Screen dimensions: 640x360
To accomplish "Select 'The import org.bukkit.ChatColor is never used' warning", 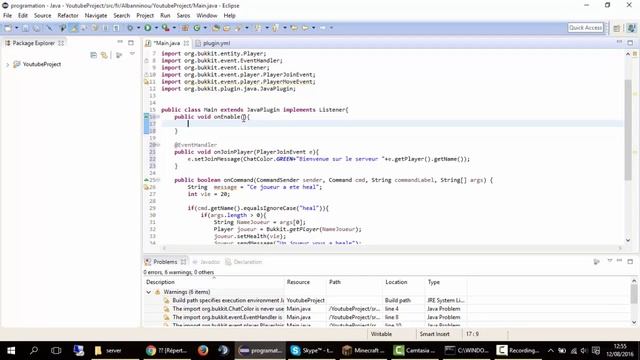I will [x=228, y=309].
